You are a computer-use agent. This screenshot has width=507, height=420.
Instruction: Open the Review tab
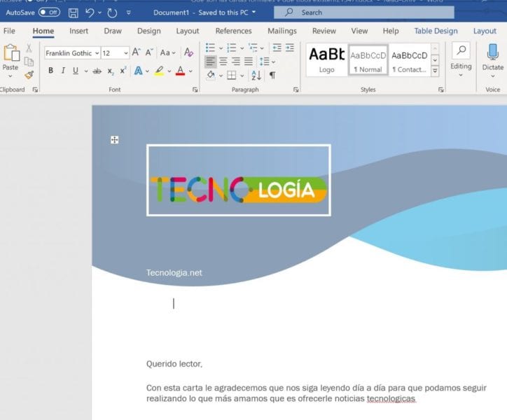coord(324,31)
